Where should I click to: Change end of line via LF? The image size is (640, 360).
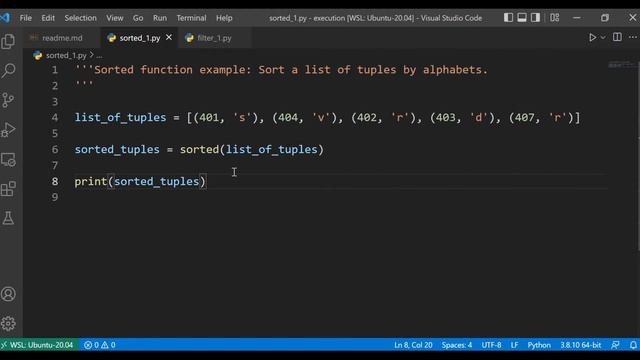click(x=514, y=345)
